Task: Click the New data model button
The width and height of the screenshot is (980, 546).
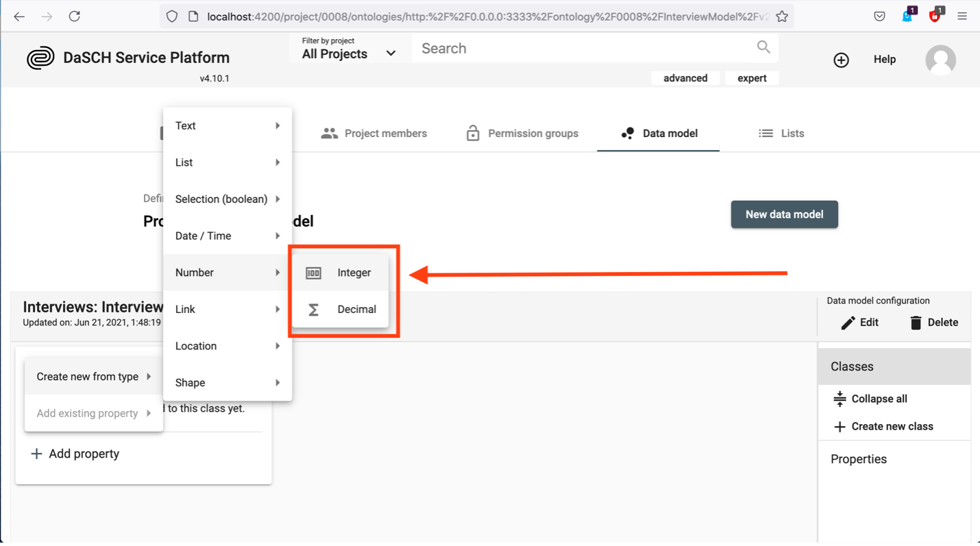Action: coord(784,214)
